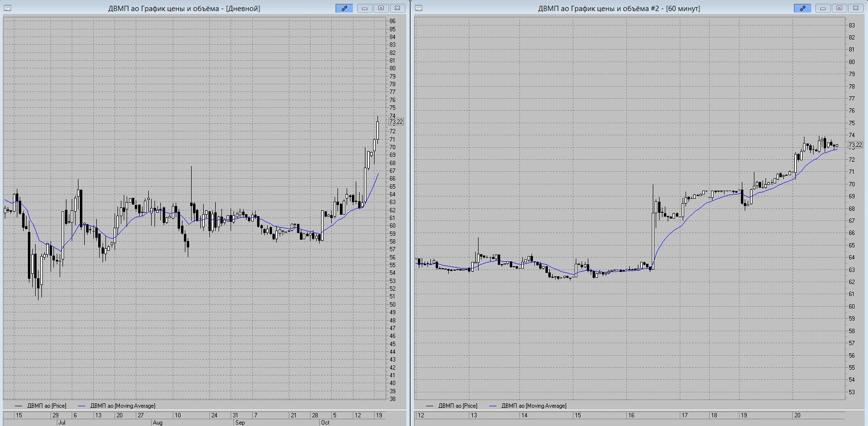Click the 'Oct' month label on the daily chart time axis
Screen dimensions: 868x426
tap(325, 423)
